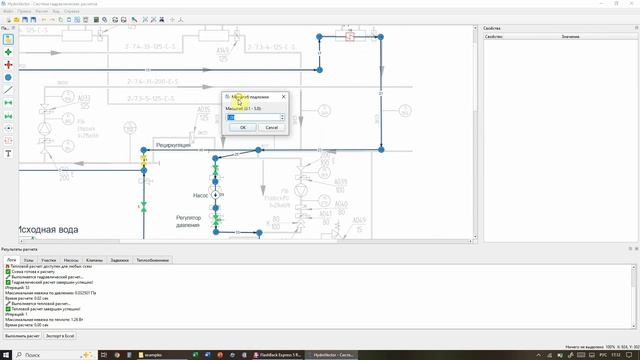Open the Расчет menu
640x360 pixels.
[x=42, y=11]
